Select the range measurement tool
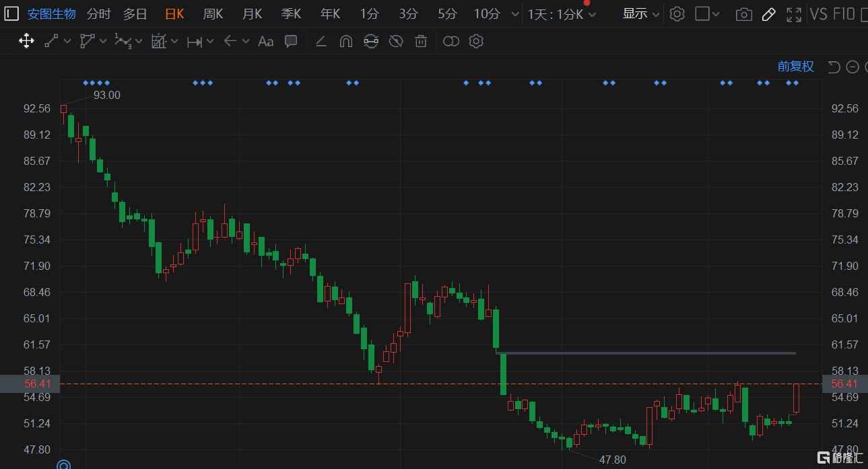 point(195,42)
